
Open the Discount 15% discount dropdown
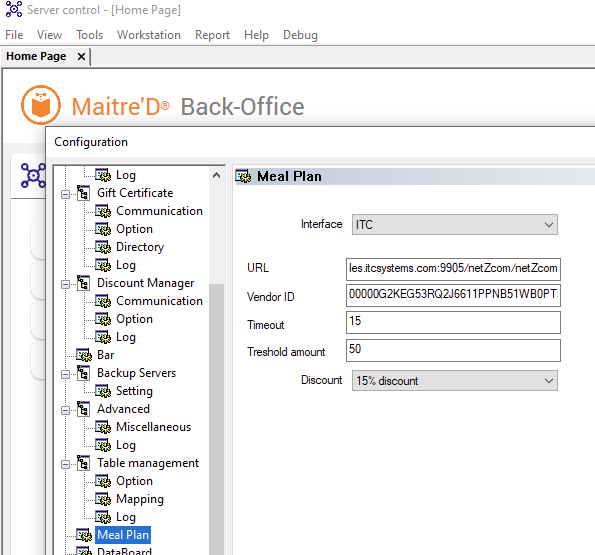click(455, 380)
